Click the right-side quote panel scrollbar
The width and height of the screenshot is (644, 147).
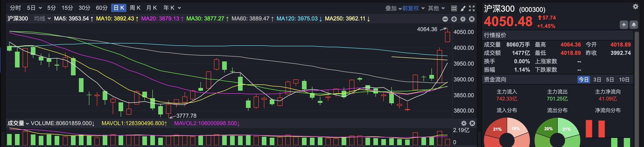click(637, 89)
